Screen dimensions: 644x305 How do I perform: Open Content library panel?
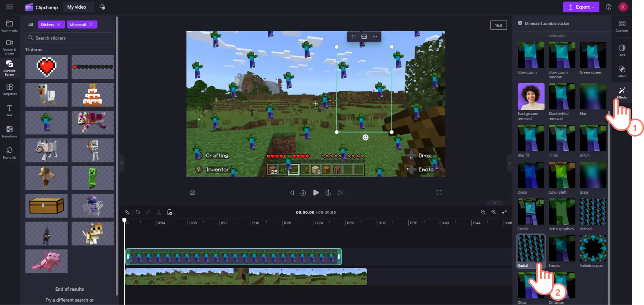point(9,68)
